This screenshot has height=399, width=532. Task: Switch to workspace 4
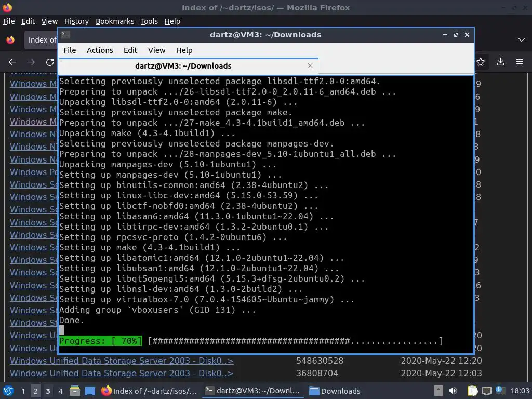point(60,391)
